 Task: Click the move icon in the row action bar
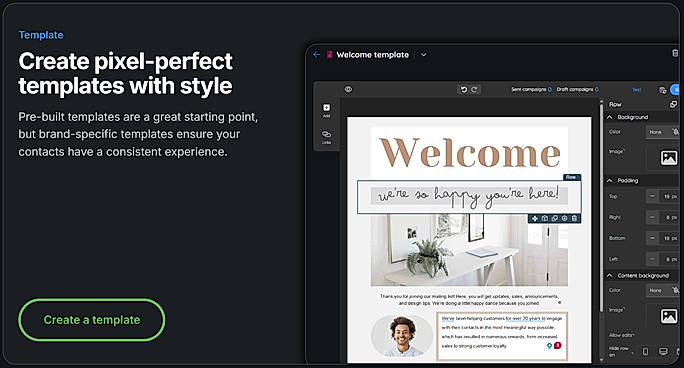coord(535,218)
